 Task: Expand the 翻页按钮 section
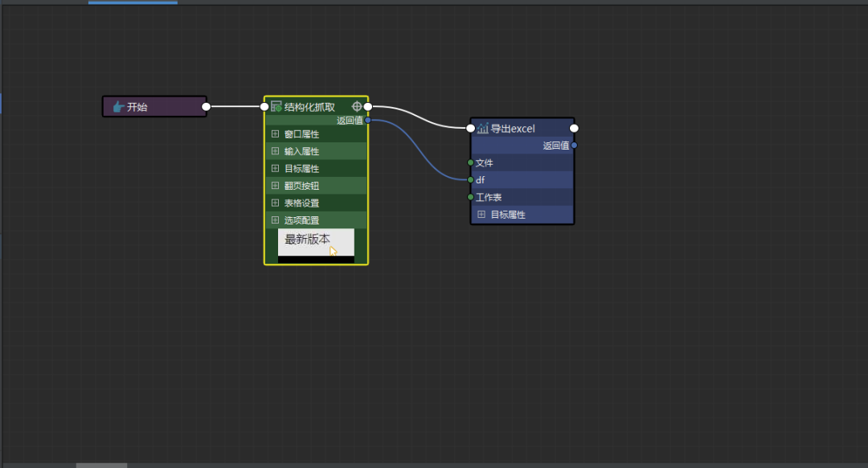click(275, 186)
